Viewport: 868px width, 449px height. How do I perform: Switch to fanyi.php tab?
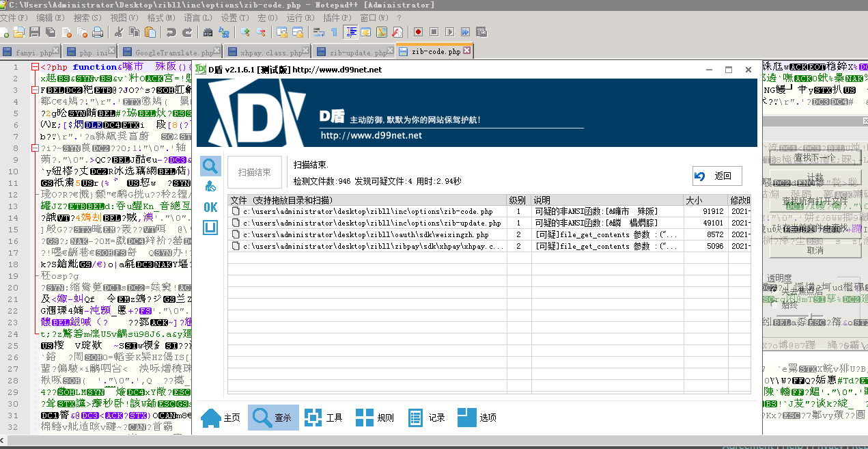[31, 52]
